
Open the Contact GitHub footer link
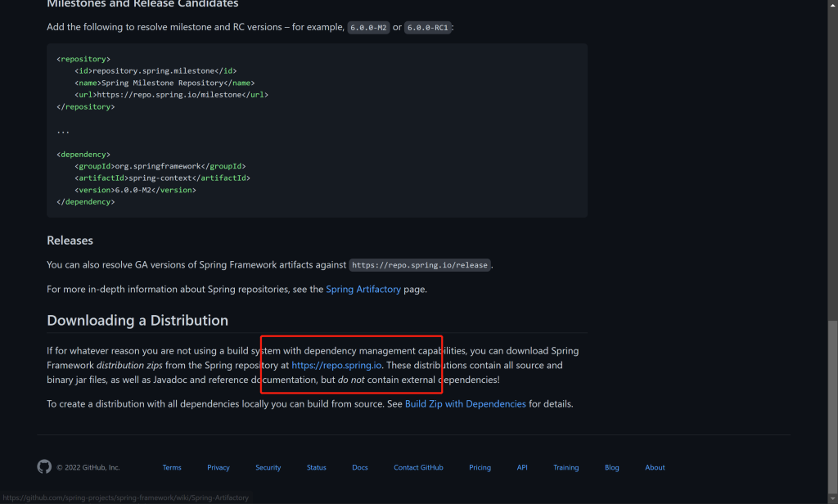[x=418, y=467]
